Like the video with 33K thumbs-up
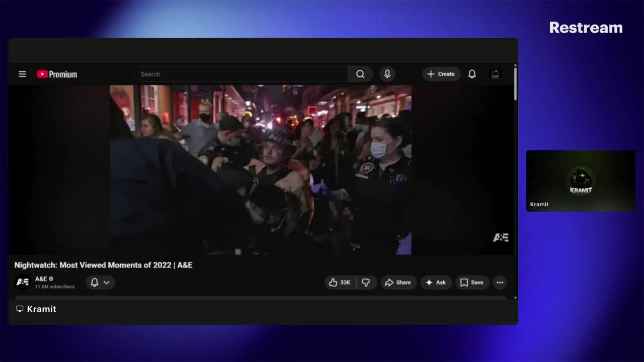 (340, 283)
